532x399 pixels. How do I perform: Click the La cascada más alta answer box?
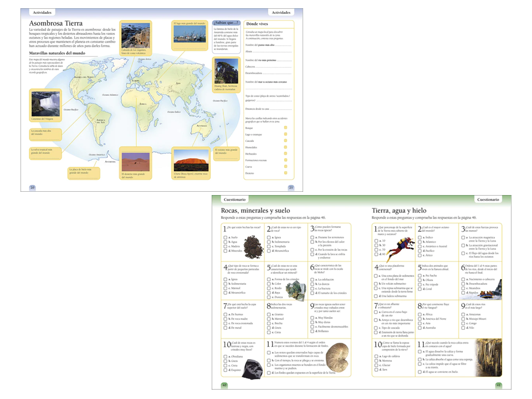45,134
